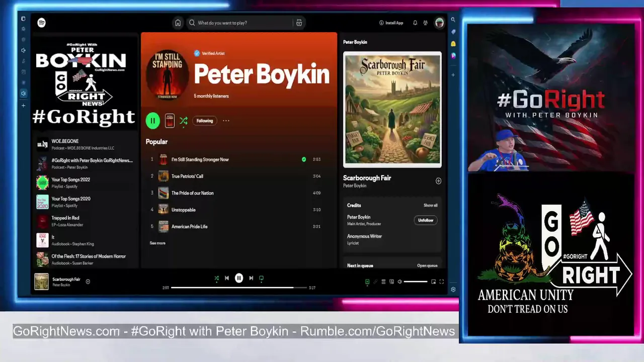Click the now-playing Scarborough Fair thumbnail bottom-left
The height and width of the screenshot is (362, 644).
pyautogui.click(x=41, y=282)
